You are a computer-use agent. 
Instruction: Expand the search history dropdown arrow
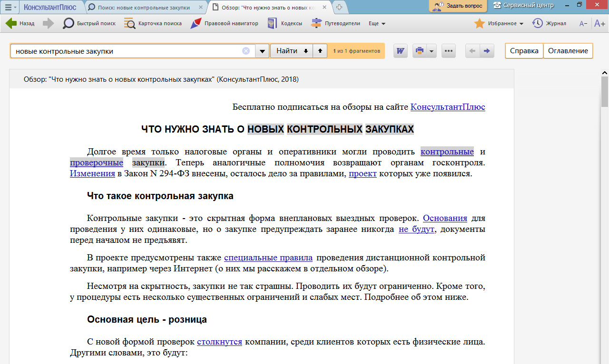point(262,51)
